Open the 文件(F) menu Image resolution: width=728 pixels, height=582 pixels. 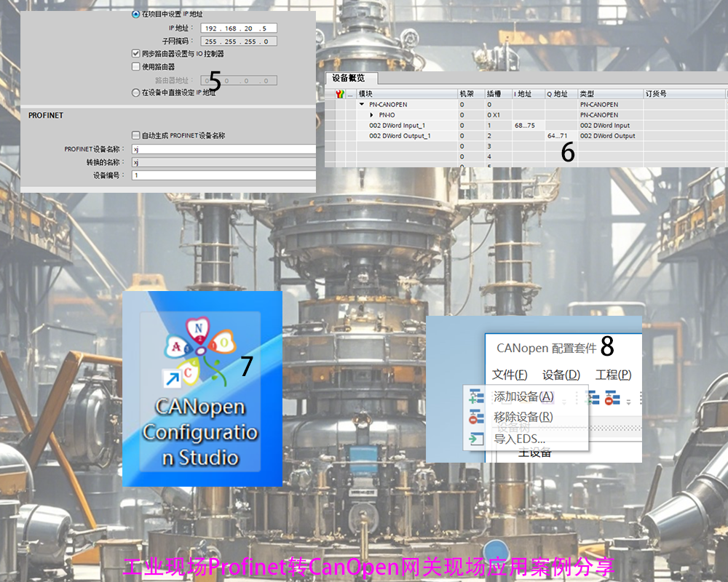tap(510, 375)
